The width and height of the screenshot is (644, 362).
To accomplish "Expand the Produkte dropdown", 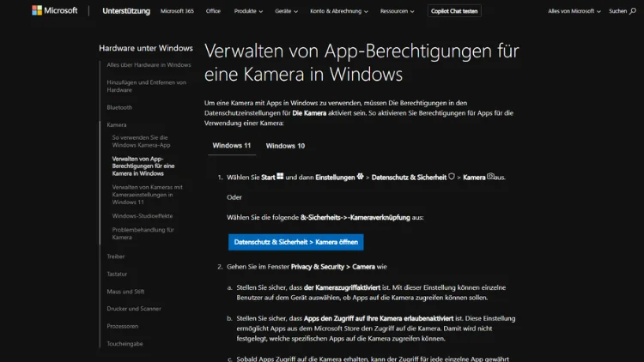I will [x=248, y=11].
